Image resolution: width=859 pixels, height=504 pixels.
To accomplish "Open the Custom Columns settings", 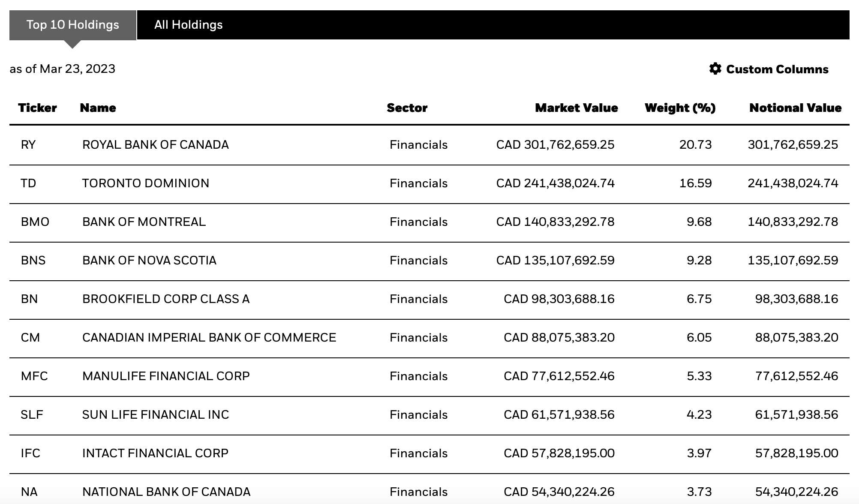I will [769, 69].
